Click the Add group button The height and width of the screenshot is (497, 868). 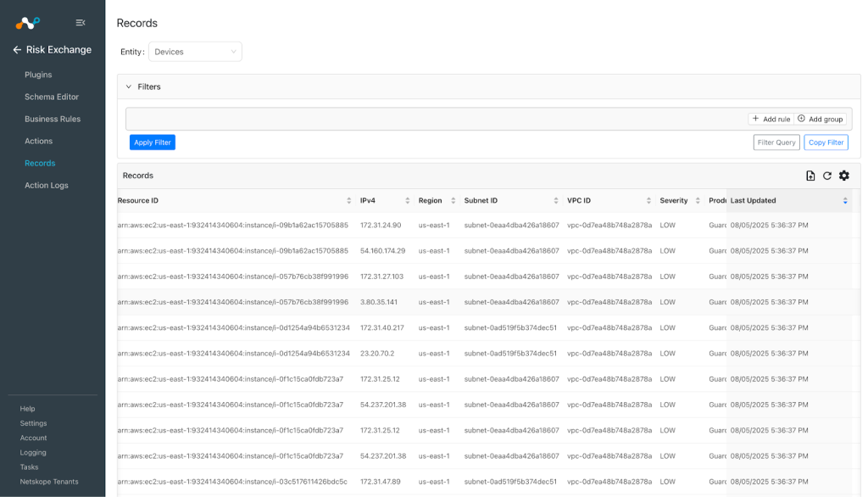tap(821, 119)
